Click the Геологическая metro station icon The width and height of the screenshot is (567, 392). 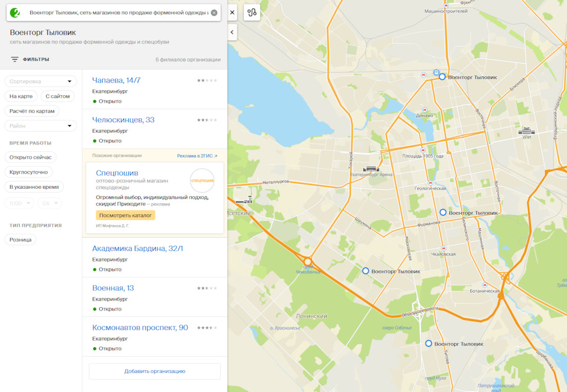tap(430, 183)
